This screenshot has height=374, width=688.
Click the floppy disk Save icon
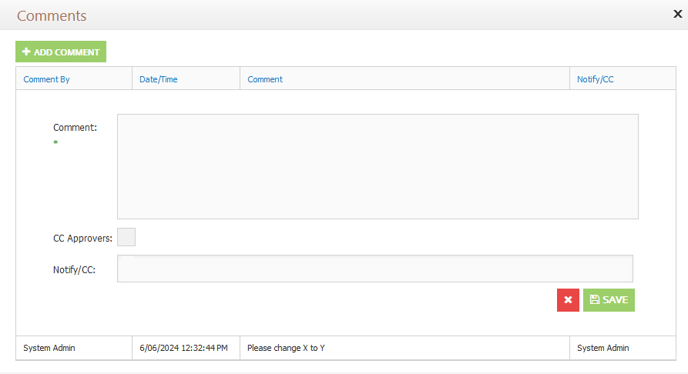(595, 299)
